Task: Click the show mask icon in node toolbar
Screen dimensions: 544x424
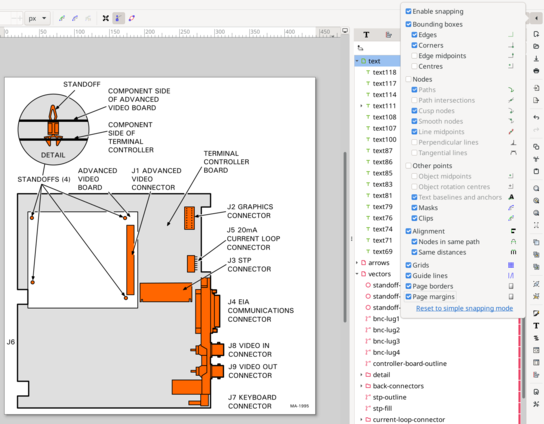Action: [x=75, y=18]
